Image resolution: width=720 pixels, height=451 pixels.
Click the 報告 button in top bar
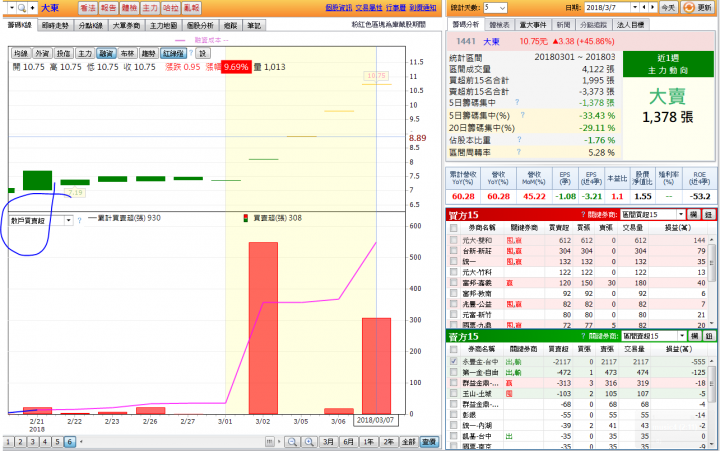[x=108, y=8]
